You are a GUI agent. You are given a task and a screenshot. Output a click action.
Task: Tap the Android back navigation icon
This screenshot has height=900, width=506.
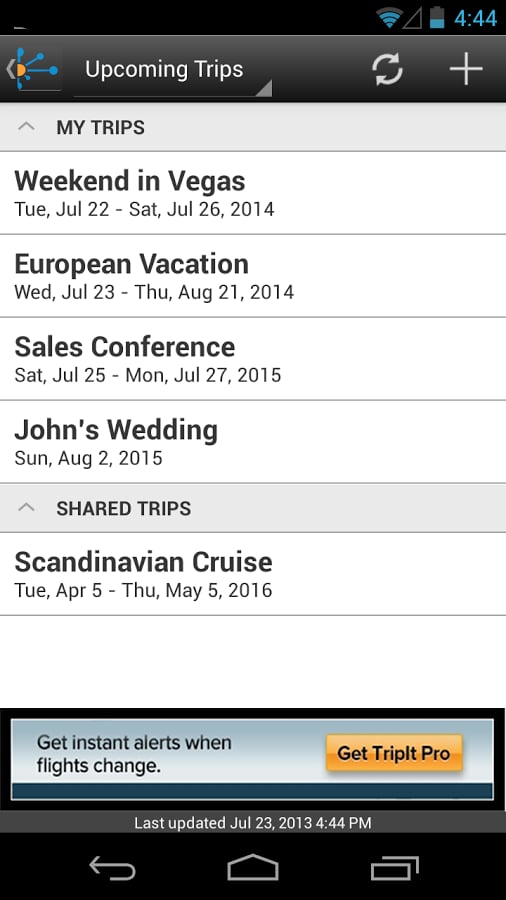[x=112, y=868]
